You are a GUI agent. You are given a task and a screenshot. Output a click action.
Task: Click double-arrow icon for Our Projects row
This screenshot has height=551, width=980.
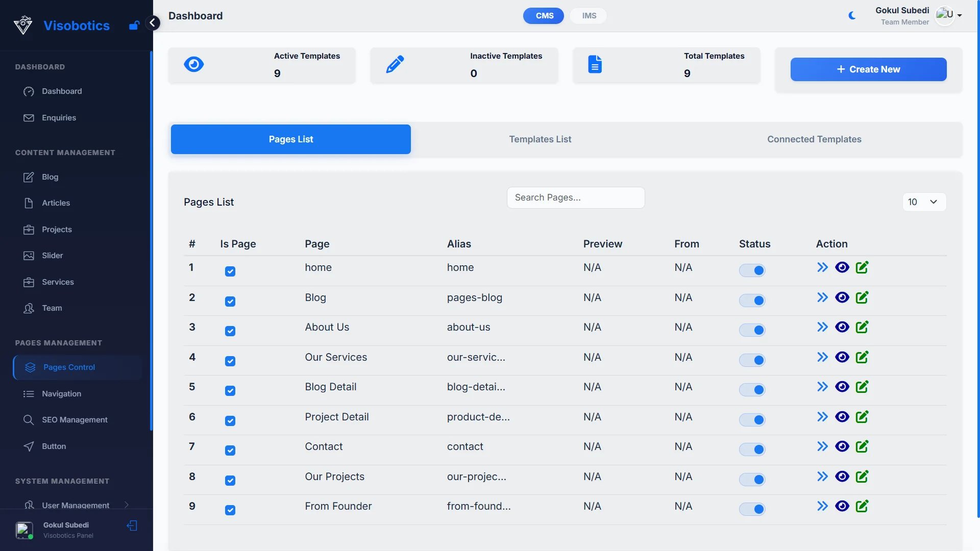coord(822,477)
